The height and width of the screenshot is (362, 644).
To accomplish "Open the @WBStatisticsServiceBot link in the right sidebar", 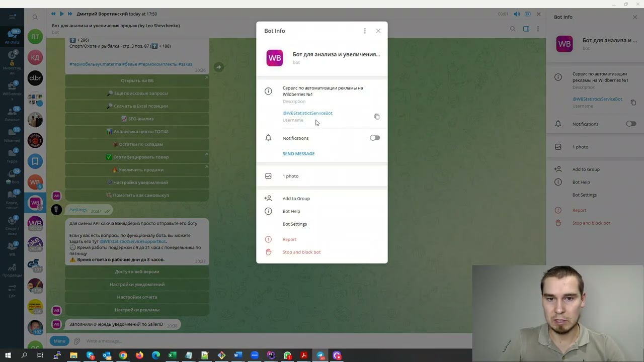I will point(597,99).
